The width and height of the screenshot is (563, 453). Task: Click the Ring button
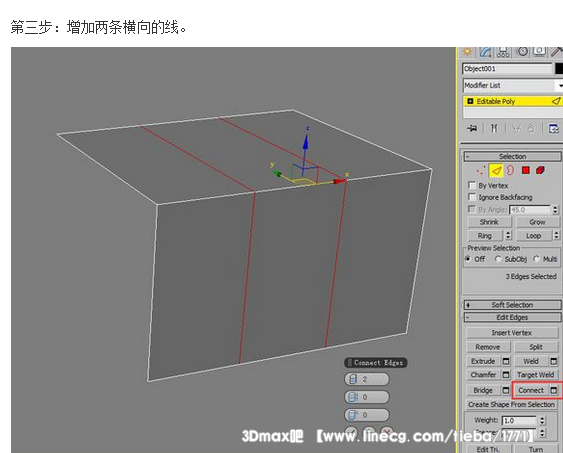point(485,236)
